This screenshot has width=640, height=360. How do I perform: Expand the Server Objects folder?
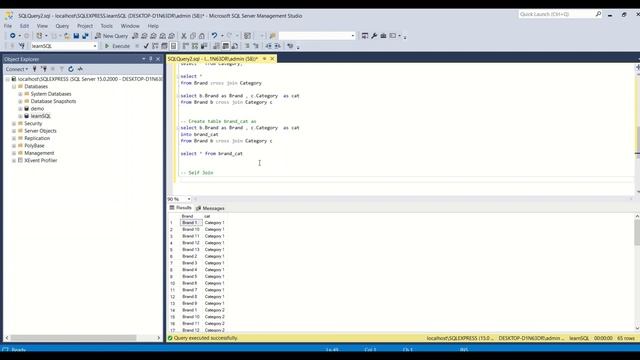(14, 131)
